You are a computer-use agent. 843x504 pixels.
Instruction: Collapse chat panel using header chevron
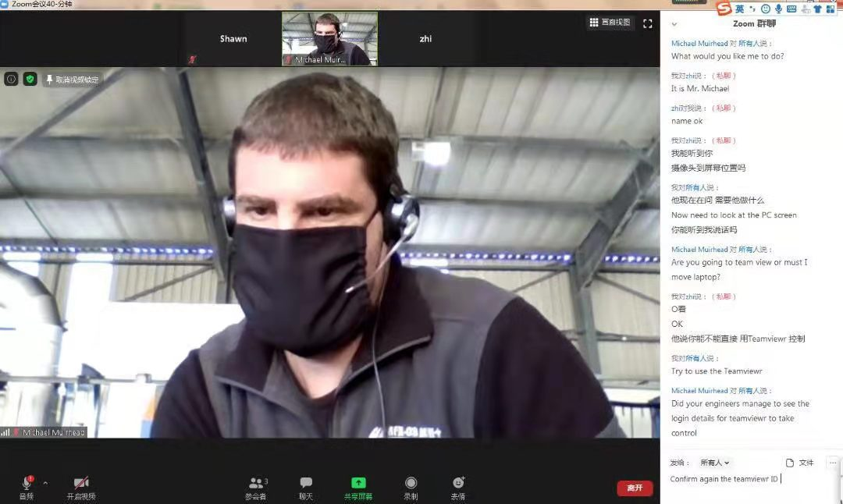tap(674, 24)
